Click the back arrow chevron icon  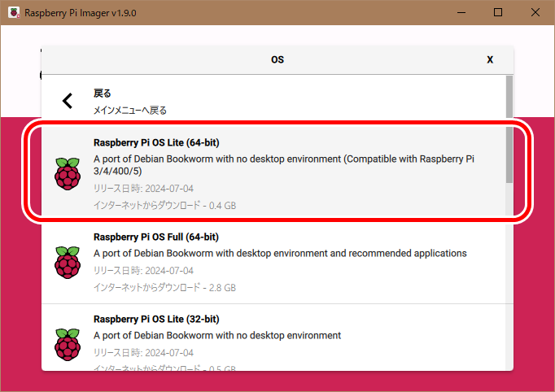click(68, 101)
